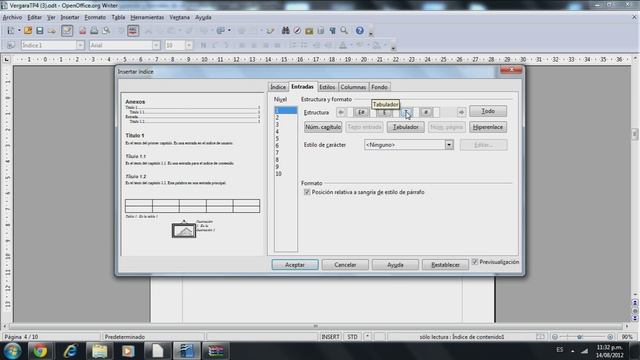Screen dimensions: 640x360
Task: Click the Page Preview magnifier-page icon
Action: click(x=106, y=31)
